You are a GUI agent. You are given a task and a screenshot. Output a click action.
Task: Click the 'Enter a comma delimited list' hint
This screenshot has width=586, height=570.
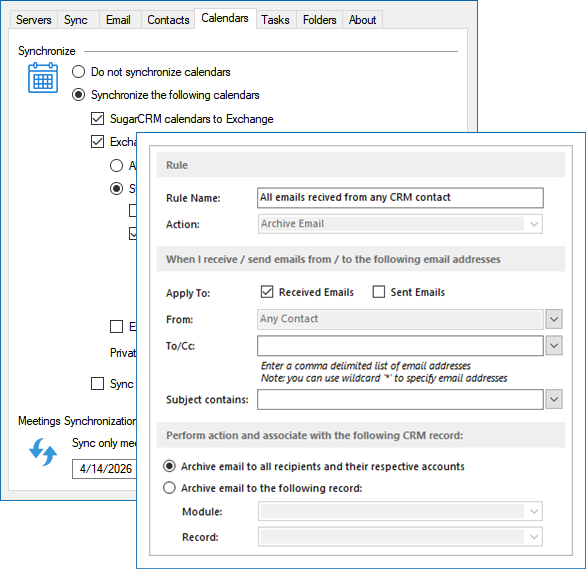click(366, 366)
